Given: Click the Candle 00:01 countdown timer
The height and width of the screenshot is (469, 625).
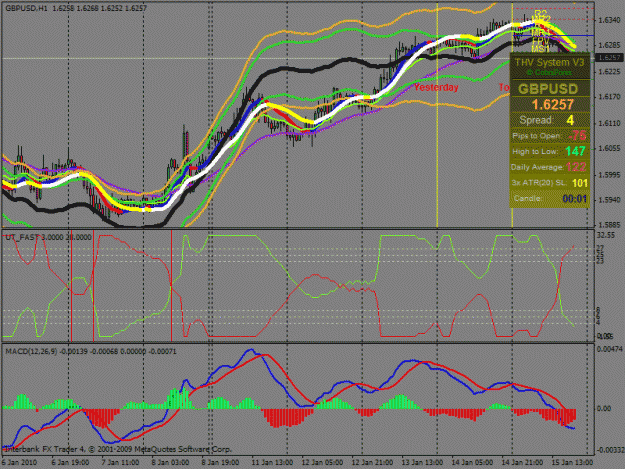Looking at the screenshot, I should (574, 199).
